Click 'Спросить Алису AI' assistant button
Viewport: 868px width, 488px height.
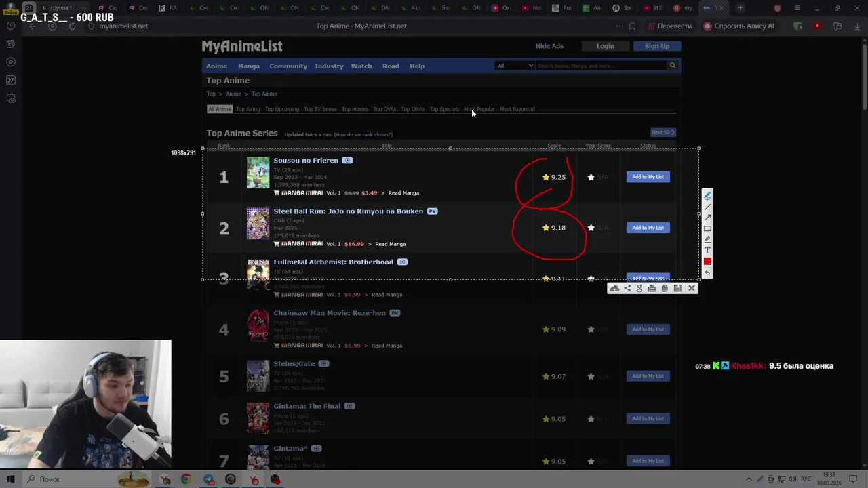[x=739, y=26]
